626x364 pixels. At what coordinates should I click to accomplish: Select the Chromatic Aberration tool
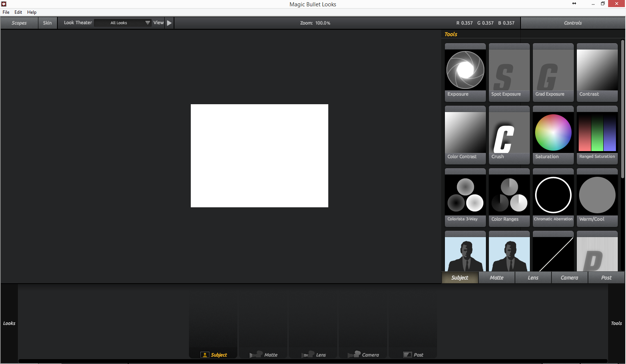click(x=553, y=196)
